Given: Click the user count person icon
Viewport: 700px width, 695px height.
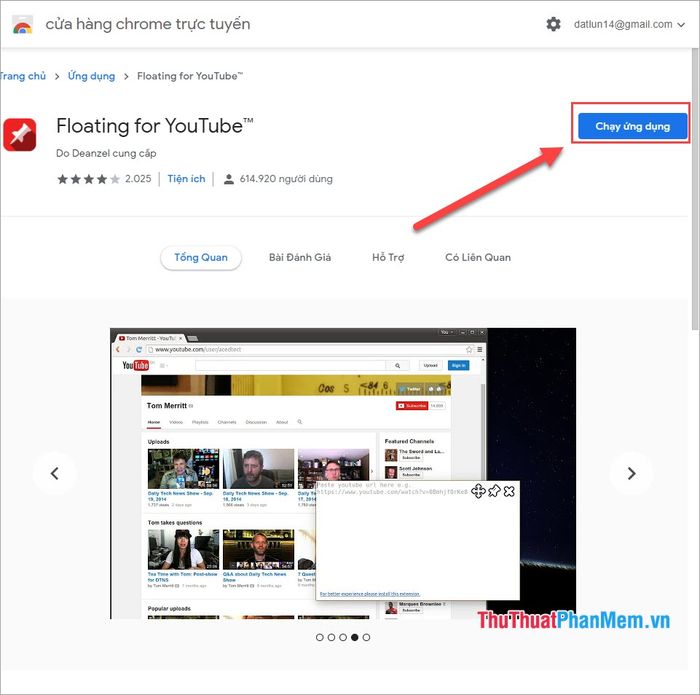Looking at the screenshot, I should click(x=229, y=179).
